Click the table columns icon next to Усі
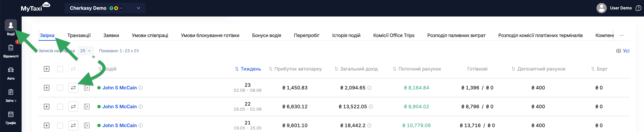 click(618, 51)
